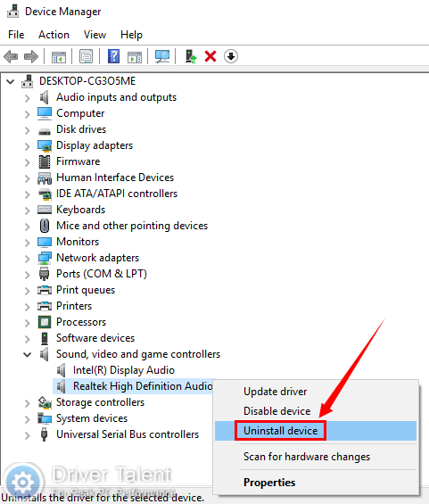Select Realtek High Definition Audio device

pyautogui.click(x=143, y=386)
